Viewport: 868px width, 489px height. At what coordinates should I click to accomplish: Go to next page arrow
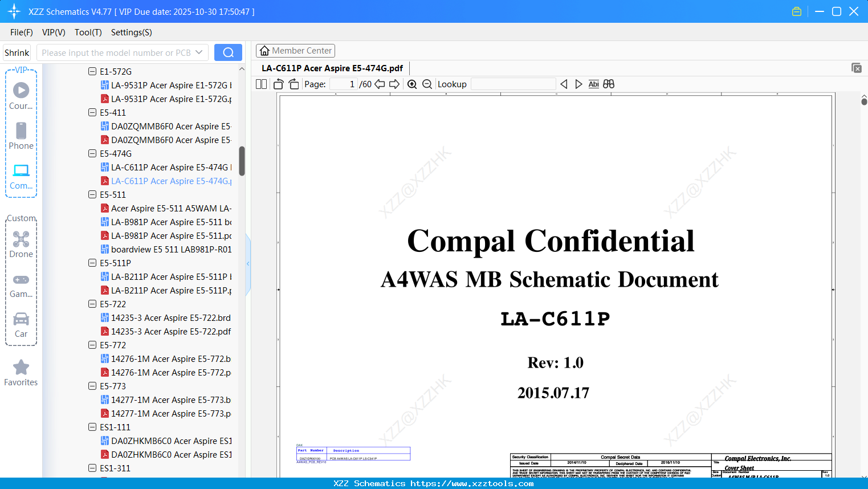click(x=394, y=84)
